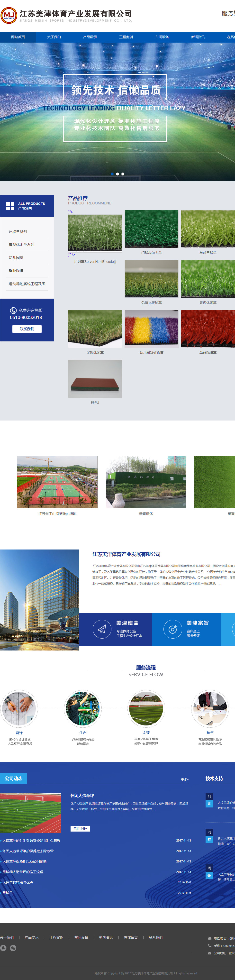Open the 幼儿园彩虹跑道 product image

pyautogui.click(x=151, y=329)
